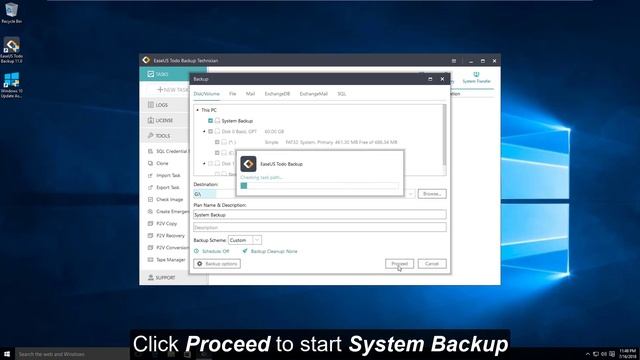
Task: Open the Clone tool in sidebar
Action: (x=158, y=163)
